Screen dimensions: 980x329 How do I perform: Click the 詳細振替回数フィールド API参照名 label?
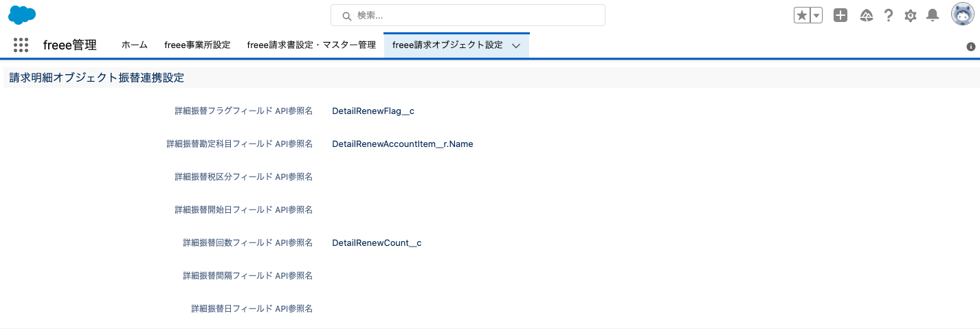(x=248, y=242)
